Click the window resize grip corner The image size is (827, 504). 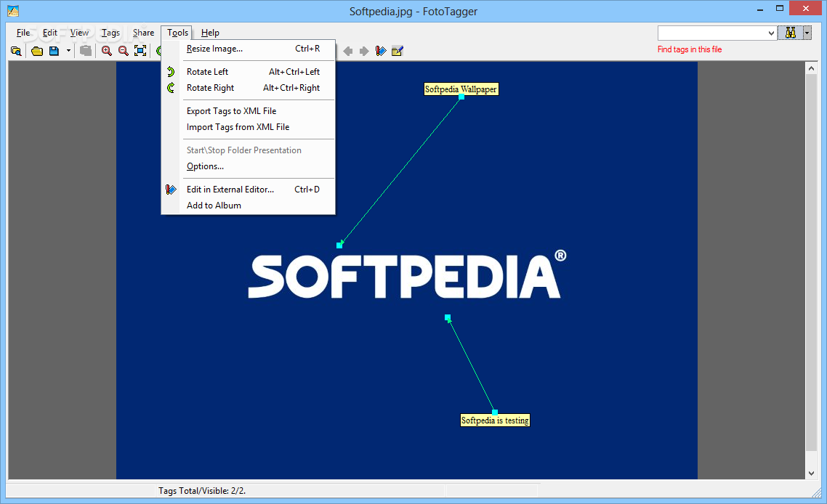(816, 492)
